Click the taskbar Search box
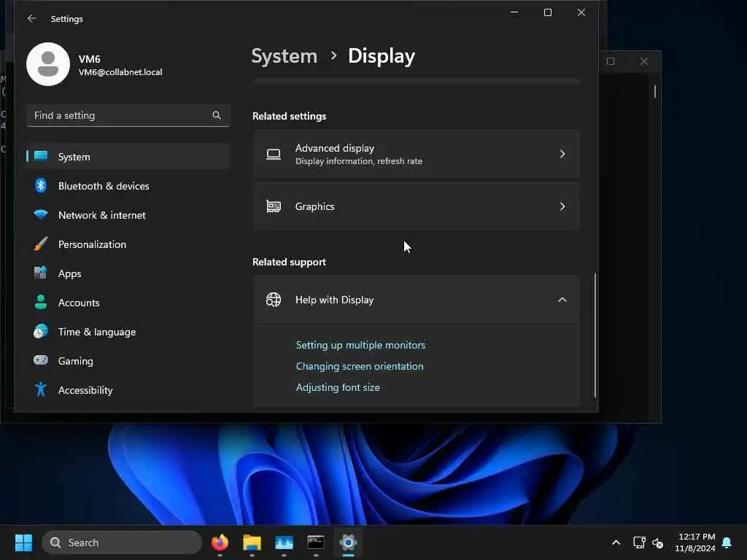Image resolution: width=747 pixels, height=560 pixels. coord(122,542)
